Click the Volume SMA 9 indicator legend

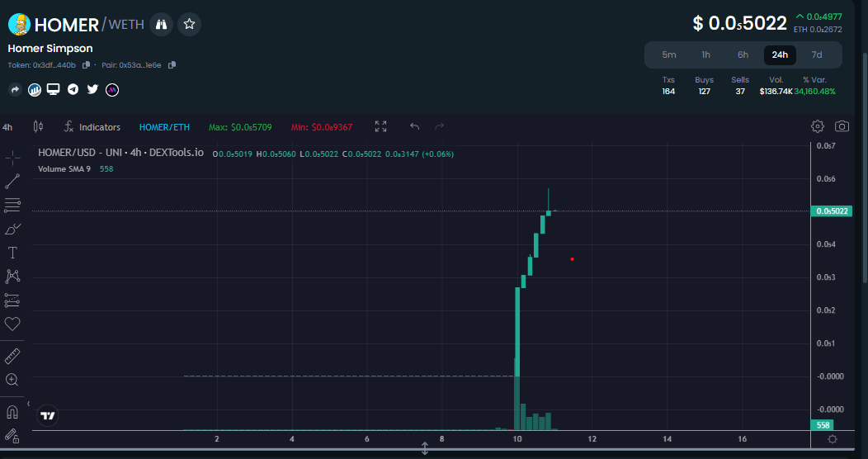64,169
